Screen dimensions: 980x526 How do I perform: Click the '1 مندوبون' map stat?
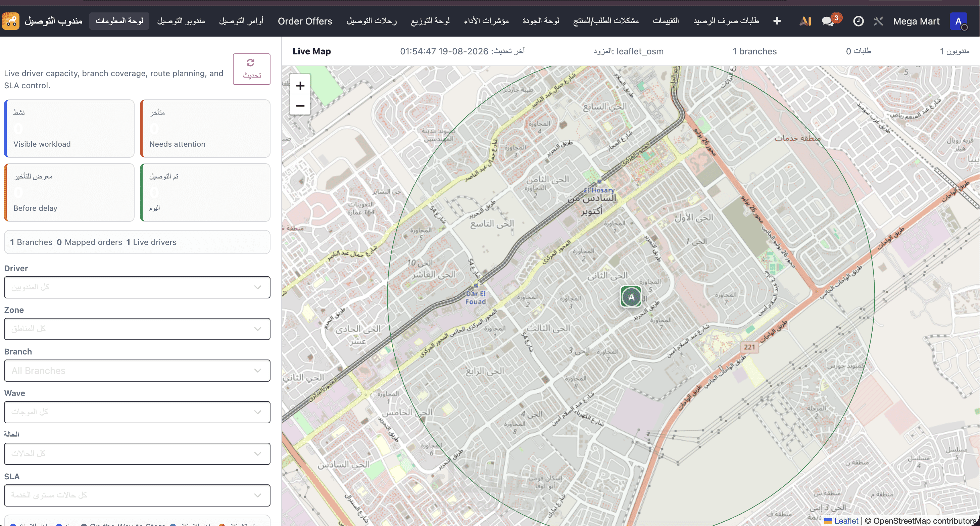(x=954, y=51)
